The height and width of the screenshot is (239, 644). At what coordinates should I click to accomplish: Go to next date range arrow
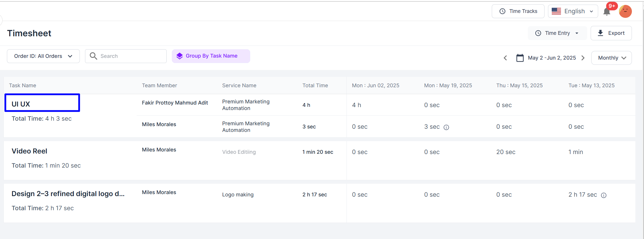583,58
